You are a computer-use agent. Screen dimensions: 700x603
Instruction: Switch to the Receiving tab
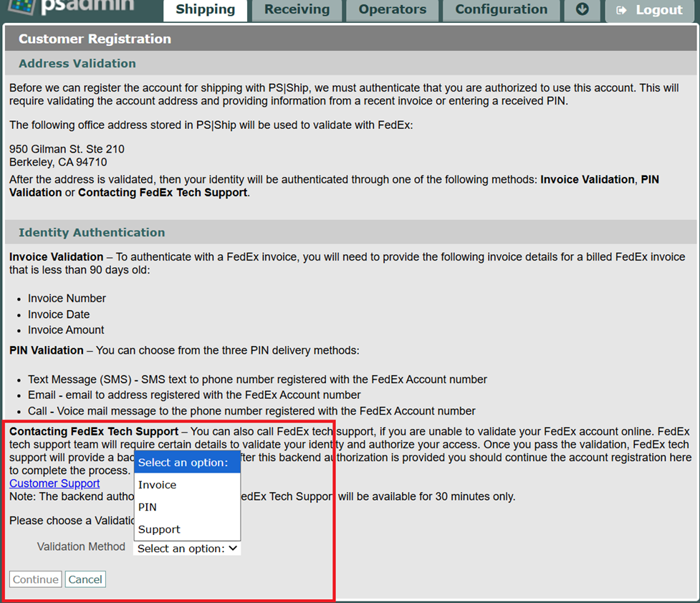pyautogui.click(x=297, y=10)
